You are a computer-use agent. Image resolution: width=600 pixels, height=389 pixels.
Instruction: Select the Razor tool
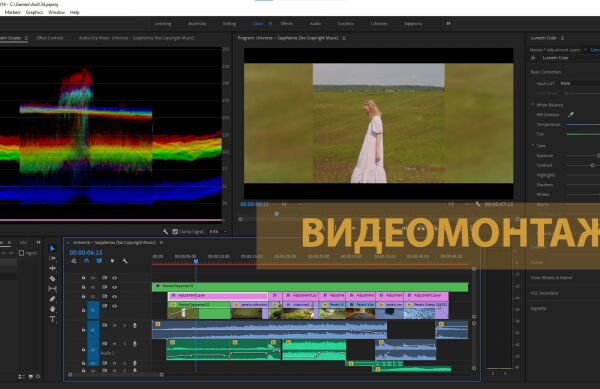click(52, 279)
